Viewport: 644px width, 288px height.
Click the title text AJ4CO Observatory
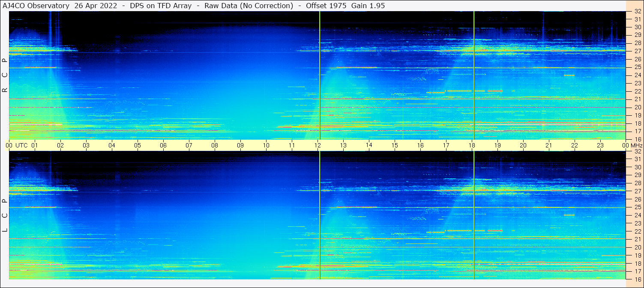coord(36,6)
